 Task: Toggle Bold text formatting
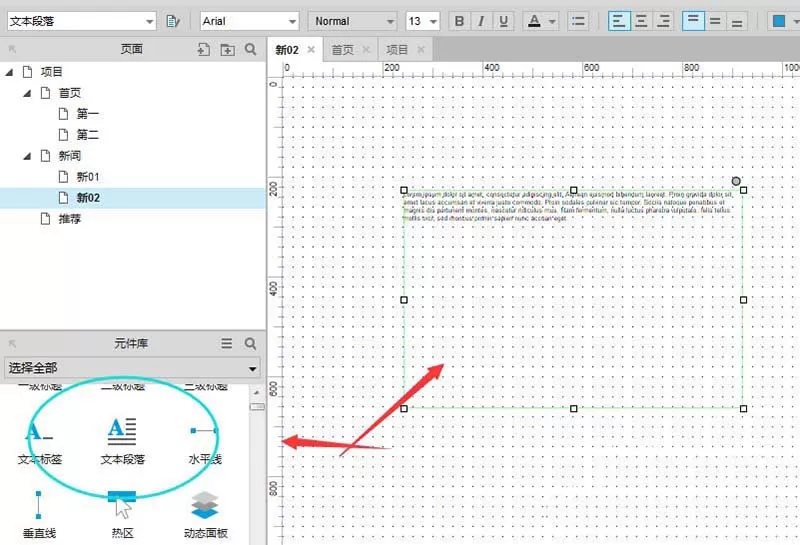tap(459, 21)
